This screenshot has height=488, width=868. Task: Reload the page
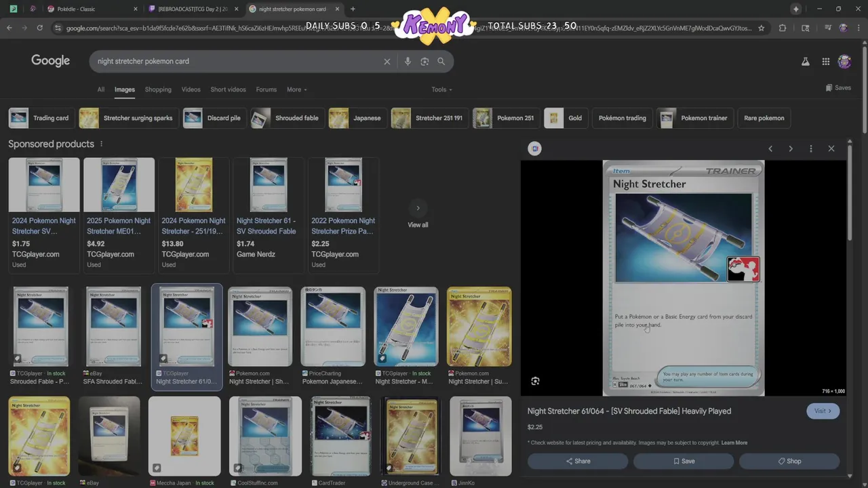click(40, 28)
